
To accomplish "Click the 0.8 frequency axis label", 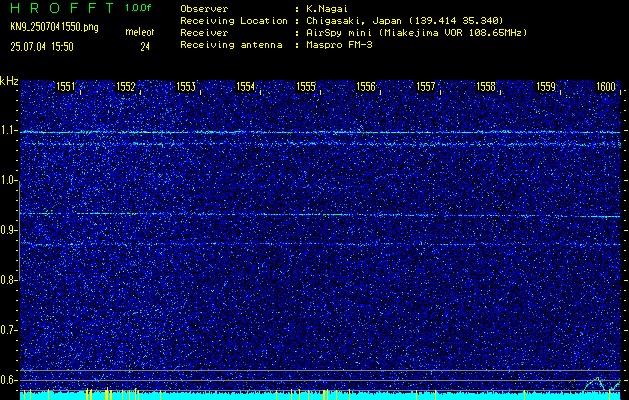I will point(7,280).
